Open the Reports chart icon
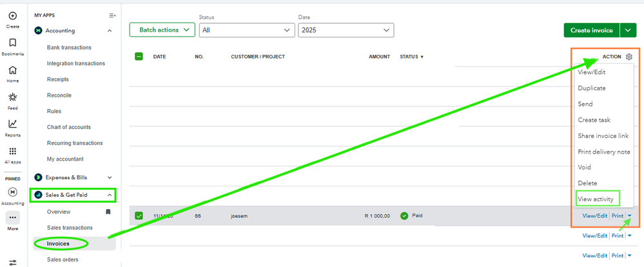Viewport: 644px width, 267px height. (13, 124)
